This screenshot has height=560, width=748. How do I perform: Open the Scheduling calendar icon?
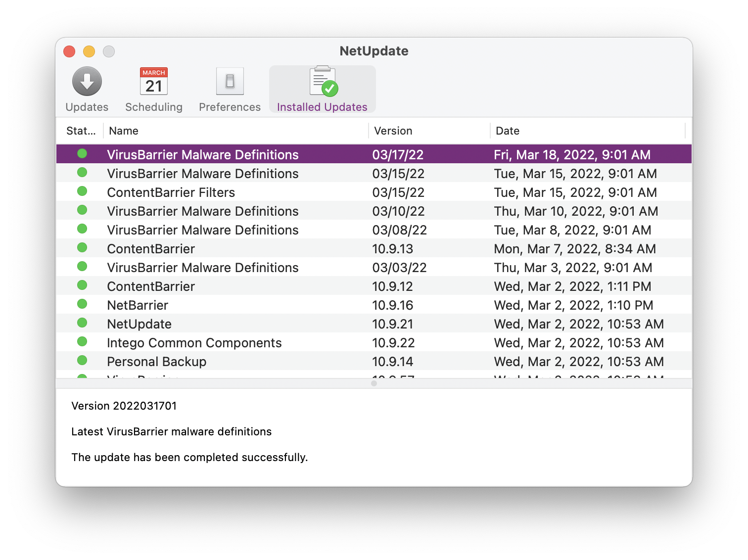pos(154,82)
